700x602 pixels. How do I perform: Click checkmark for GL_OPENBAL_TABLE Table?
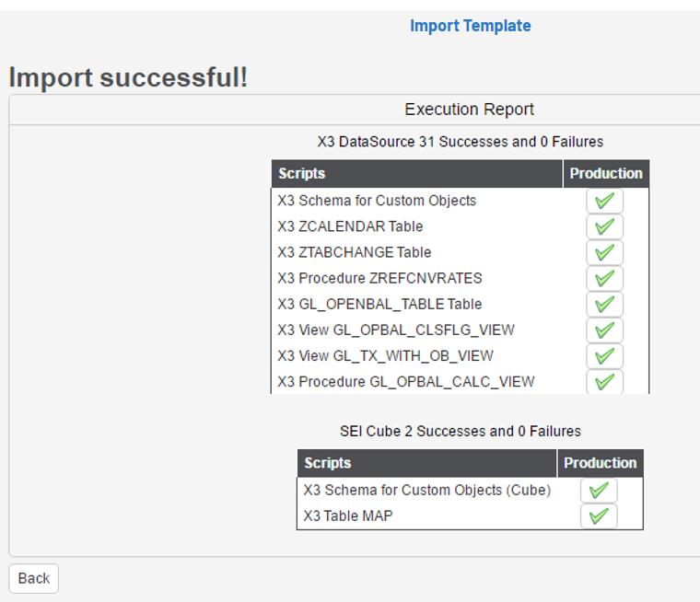[x=604, y=304]
